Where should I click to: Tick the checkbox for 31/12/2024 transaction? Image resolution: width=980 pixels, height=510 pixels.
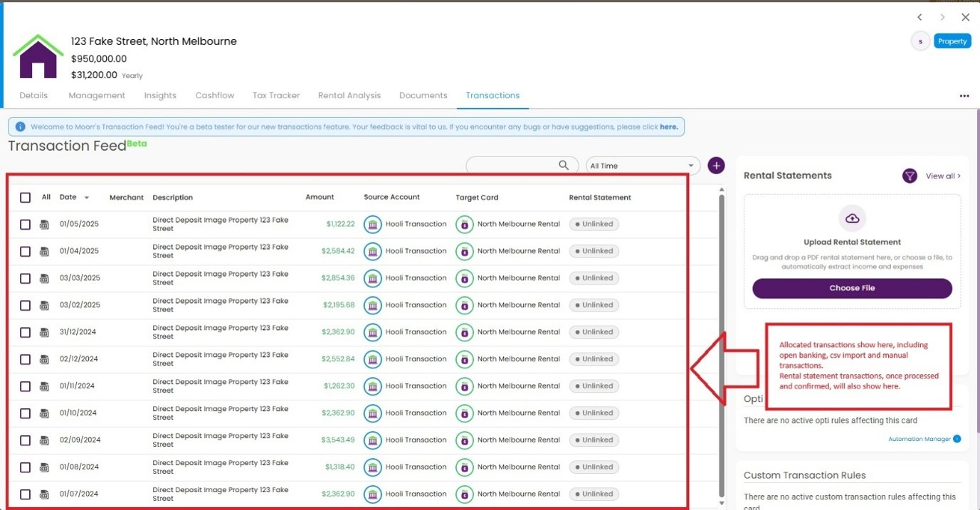(25, 332)
